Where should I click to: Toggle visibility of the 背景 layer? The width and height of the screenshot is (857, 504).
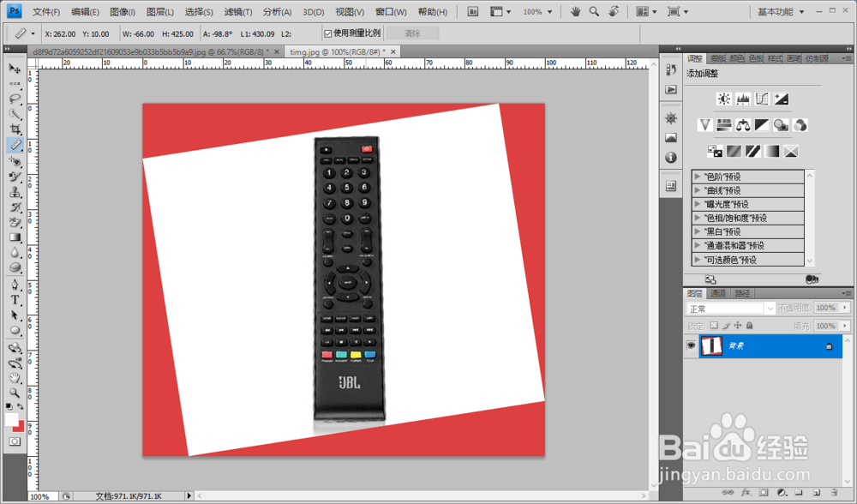pyautogui.click(x=691, y=345)
